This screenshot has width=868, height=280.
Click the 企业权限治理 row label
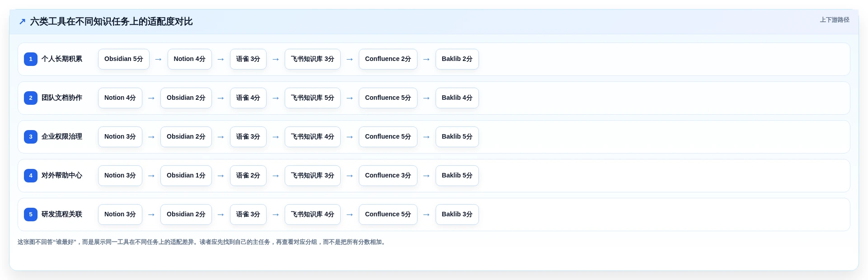pos(62,137)
